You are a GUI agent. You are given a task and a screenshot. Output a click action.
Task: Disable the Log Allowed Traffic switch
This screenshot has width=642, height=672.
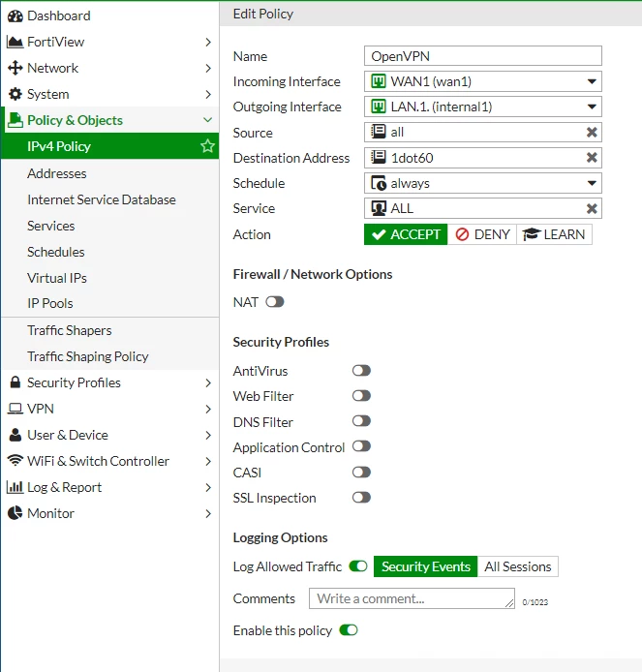point(358,566)
